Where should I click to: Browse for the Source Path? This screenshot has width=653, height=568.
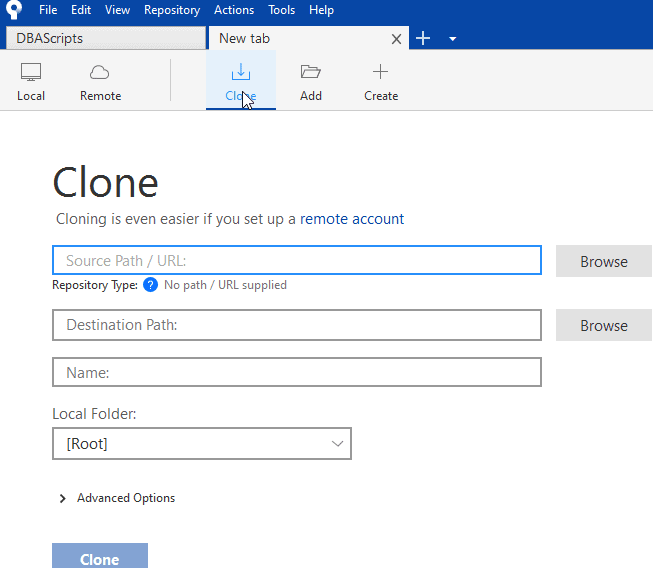tap(604, 261)
